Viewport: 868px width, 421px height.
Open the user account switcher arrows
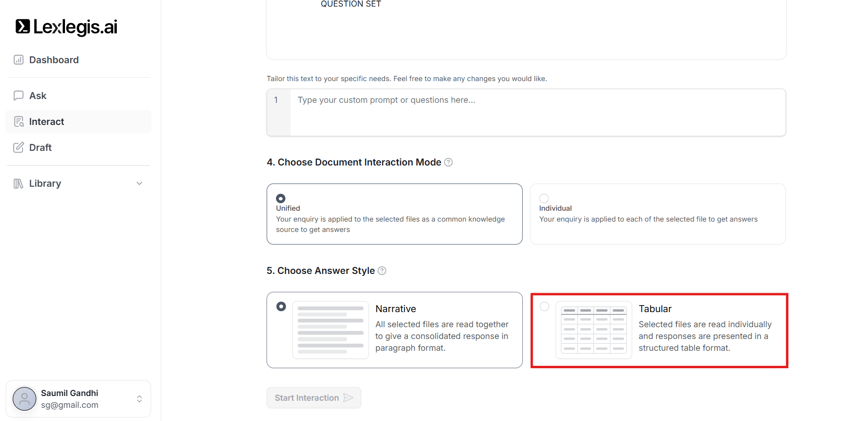[x=139, y=399]
